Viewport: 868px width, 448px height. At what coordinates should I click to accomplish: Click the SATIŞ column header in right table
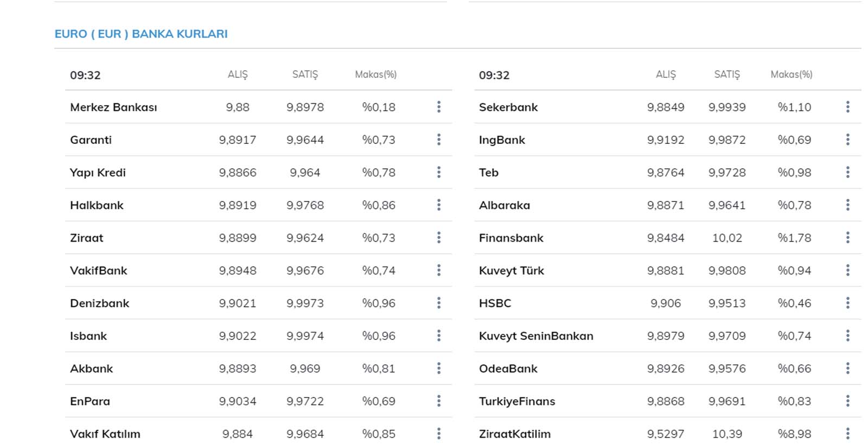(x=727, y=74)
